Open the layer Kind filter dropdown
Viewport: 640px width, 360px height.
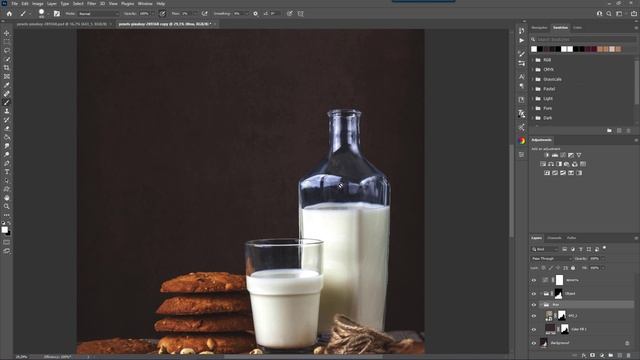(544, 249)
